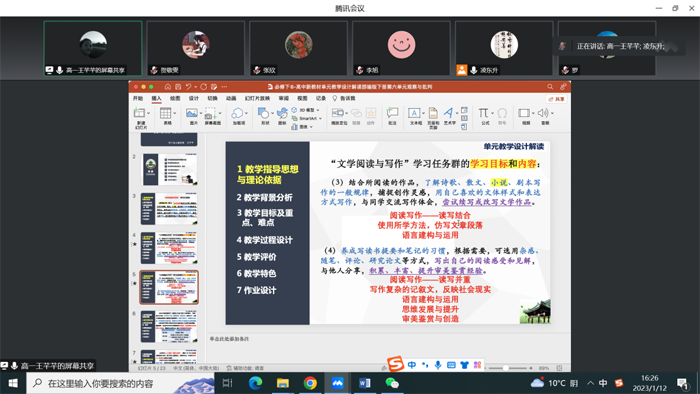Toggle the Sogou 中 Chinese input mode
Viewport: 700px width, 394px height.
click(412, 365)
